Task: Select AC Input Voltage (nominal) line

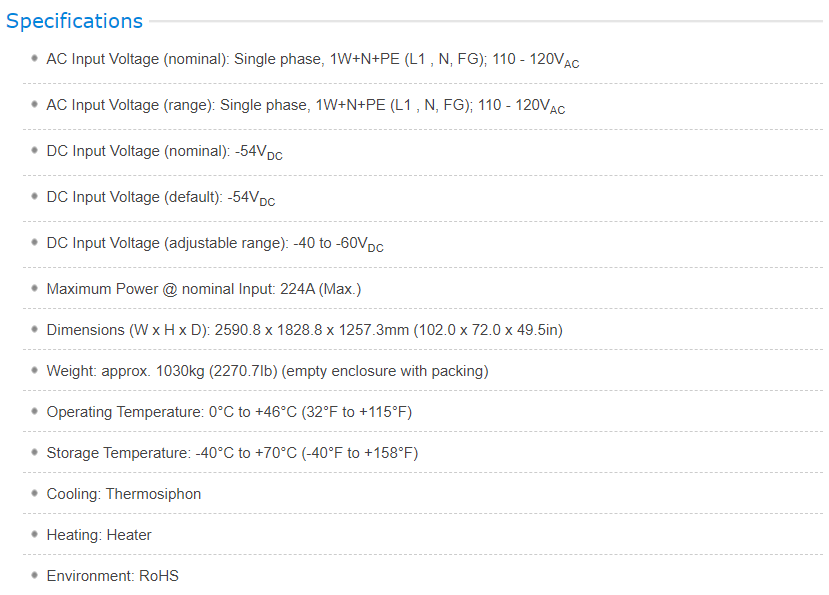Action: (x=312, y=60)
